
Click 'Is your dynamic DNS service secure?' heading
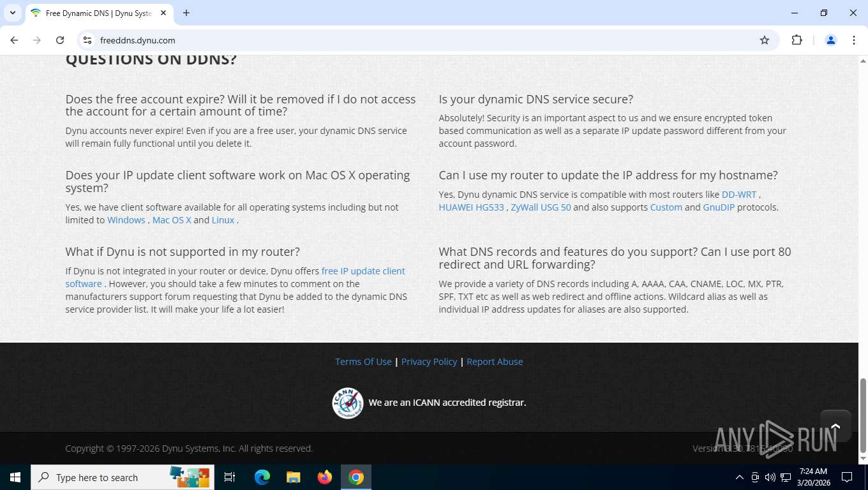pos(535,100)
